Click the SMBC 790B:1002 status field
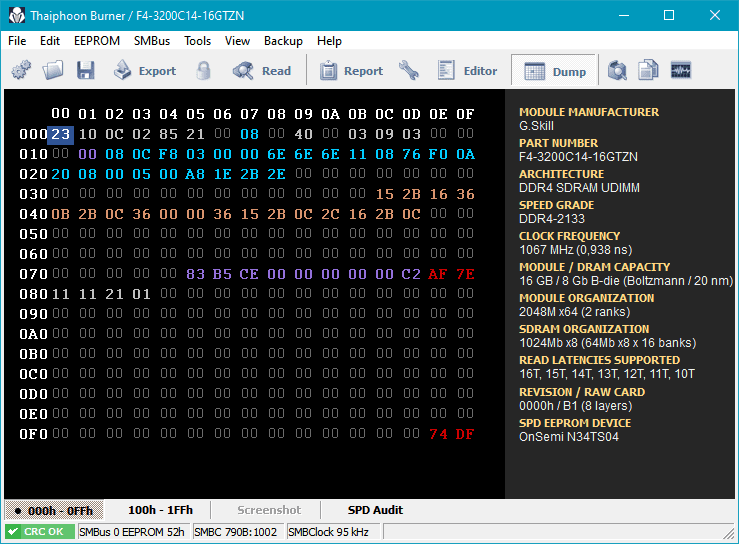Screen dimensions: 739x544 236,532
